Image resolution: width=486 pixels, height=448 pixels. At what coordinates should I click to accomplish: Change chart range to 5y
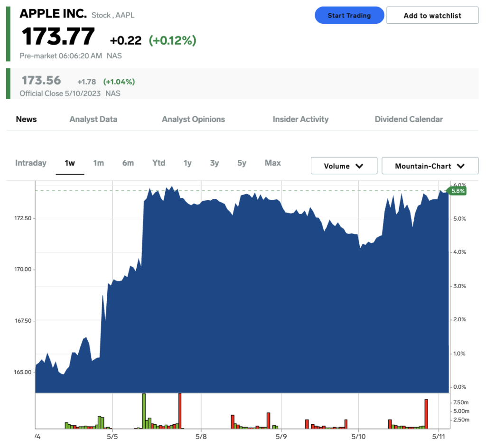(242, 163)
